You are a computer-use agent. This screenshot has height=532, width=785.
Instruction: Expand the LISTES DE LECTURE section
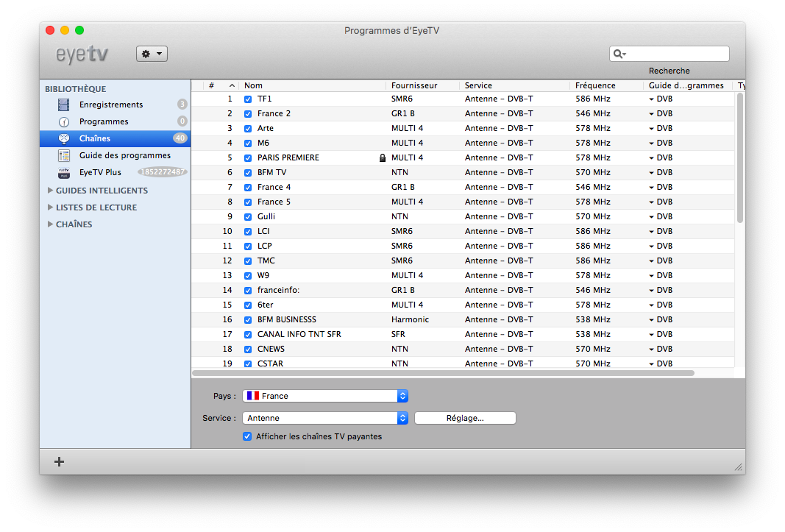50,208
